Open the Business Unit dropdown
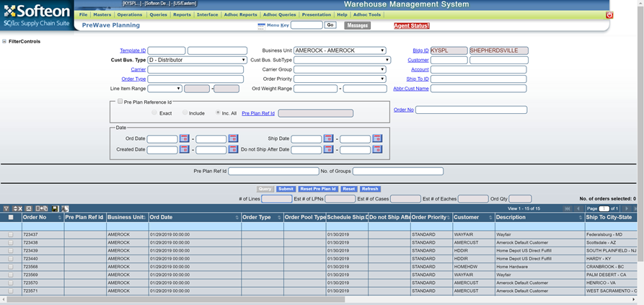This screenshot has width=644, height=305. tap(340, 50)
